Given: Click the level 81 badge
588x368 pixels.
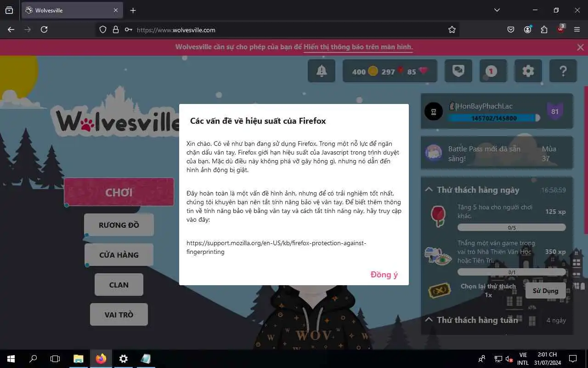Looking at the screenshot, I should tap(555, 111).
